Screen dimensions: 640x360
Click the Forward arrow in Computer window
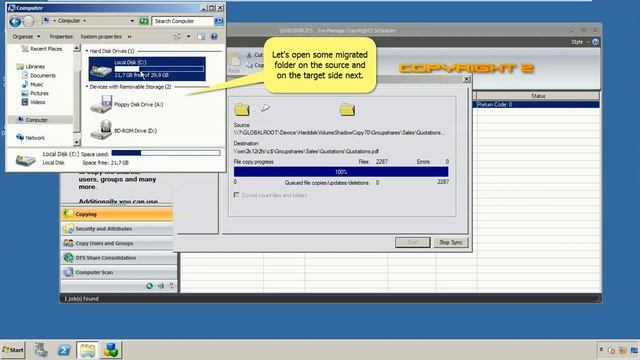coord(28,21)
